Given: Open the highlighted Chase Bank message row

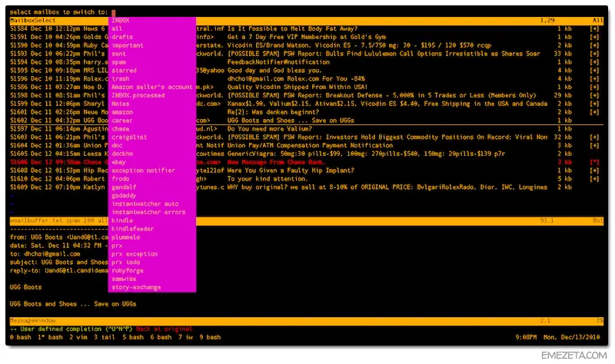Looking at the screenshot, I should point(306,162).
